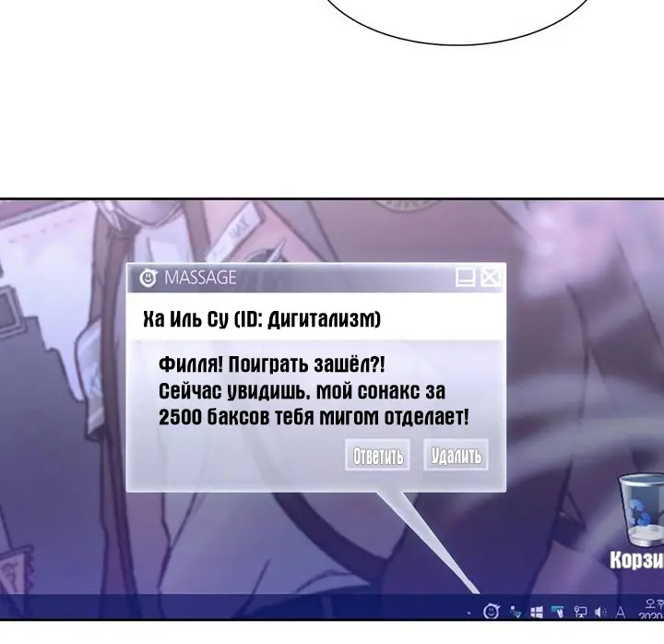Viewport: 664px width, 644px height.
Task: Click the 'A' input language indicator
Action: (x=621, y=612)
